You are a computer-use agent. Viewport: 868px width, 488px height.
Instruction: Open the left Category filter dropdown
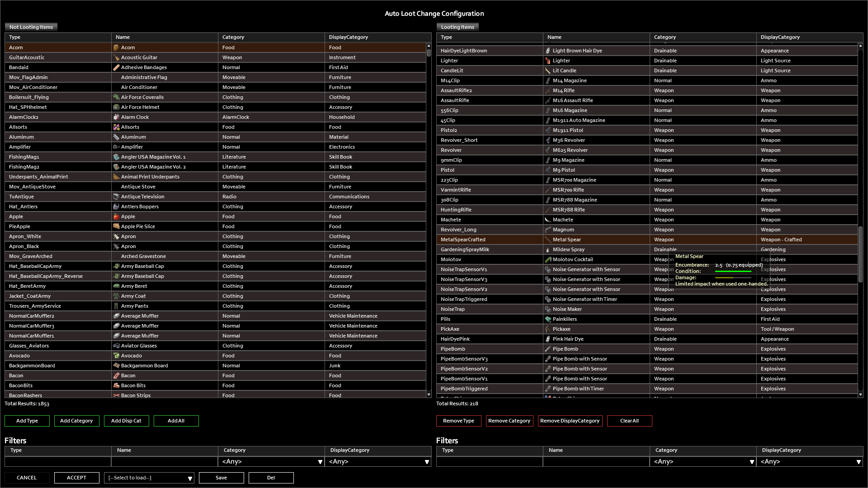tap(271, 461)
